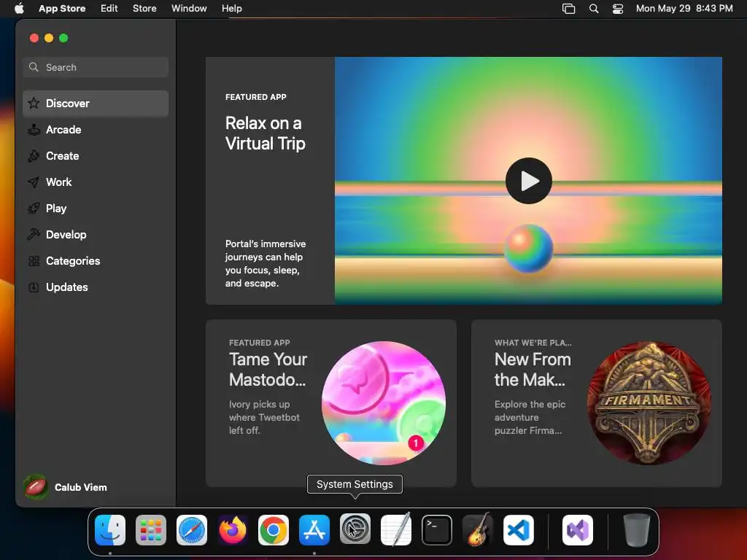Click the Play rocket icon

(x=34, y=208)
